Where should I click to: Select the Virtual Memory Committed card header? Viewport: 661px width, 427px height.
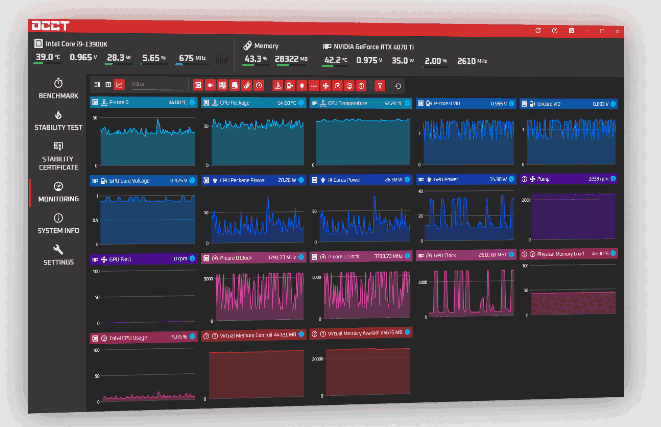click(x=253, y=335)
